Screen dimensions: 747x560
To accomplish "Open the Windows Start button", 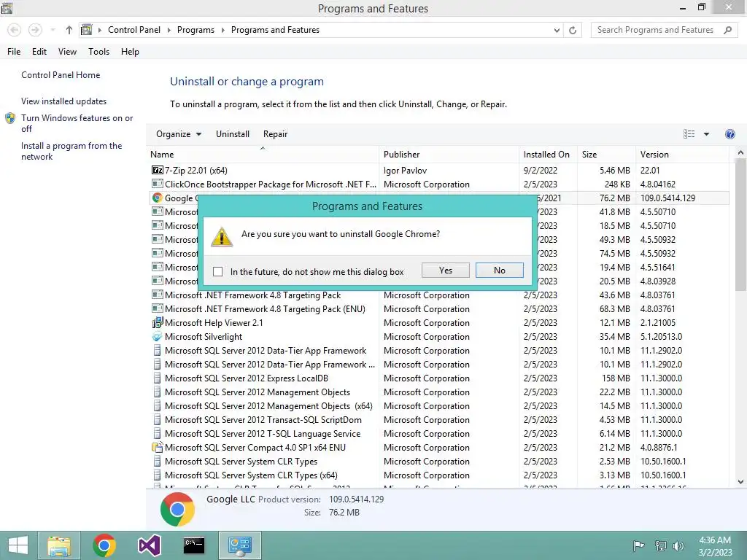I will pos(18,545).
